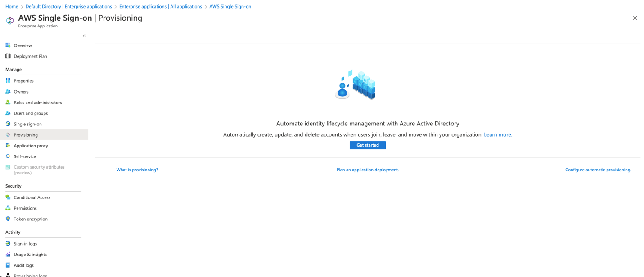
Task: Open 'Configure automatic provisioning' link
Action: coord(598,170)
